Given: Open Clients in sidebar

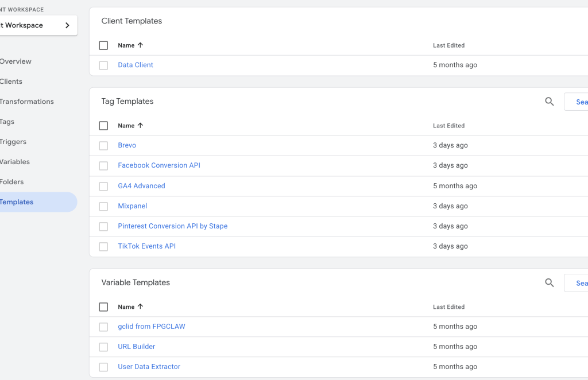Looking at the screenshot, I should click(x=11, y=82).
